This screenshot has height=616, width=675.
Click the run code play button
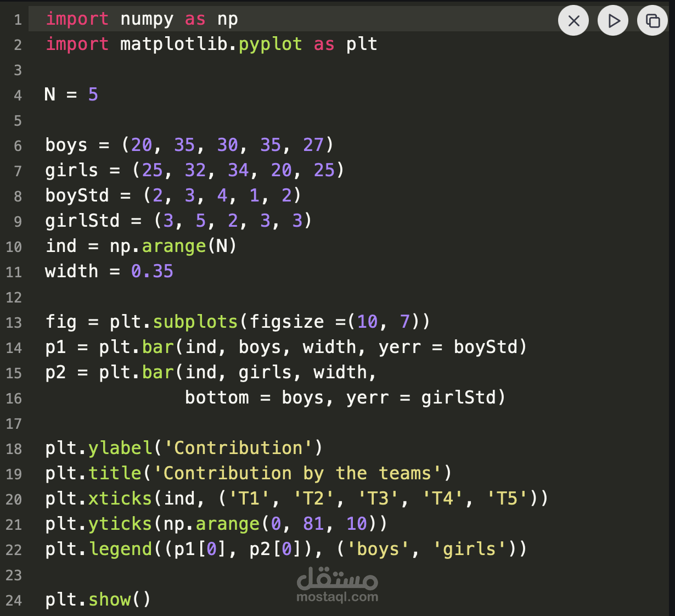tap(613, 21)
